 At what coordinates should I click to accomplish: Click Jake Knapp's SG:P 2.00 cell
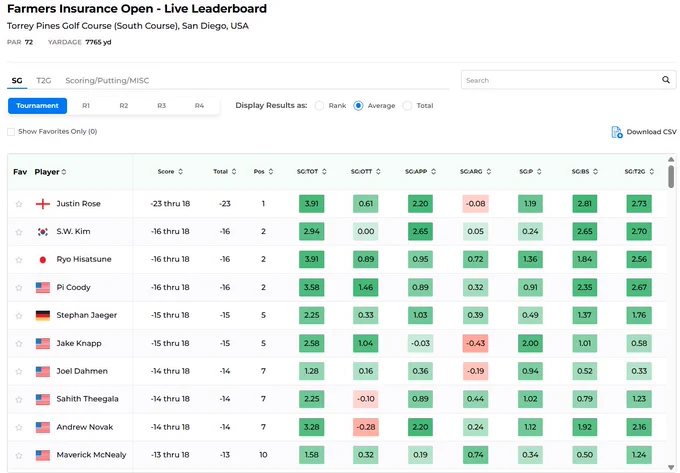pos(530,343)
